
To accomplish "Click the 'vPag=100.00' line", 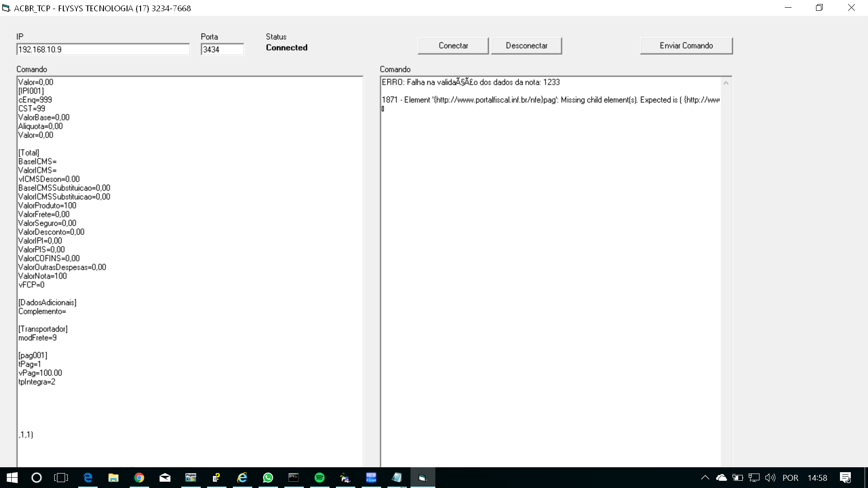I will (x=40, y=373).
